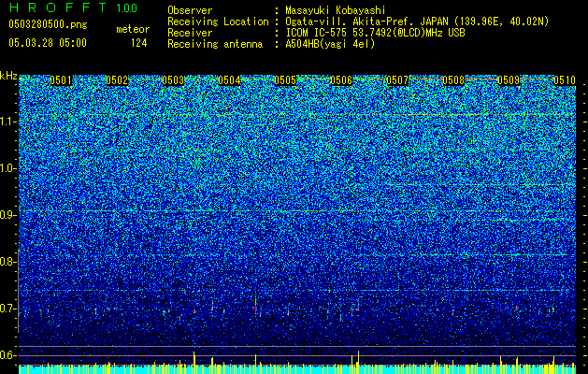Click the 0.8 kHz axis tick label
588x374 pixels.
(8, 262)
